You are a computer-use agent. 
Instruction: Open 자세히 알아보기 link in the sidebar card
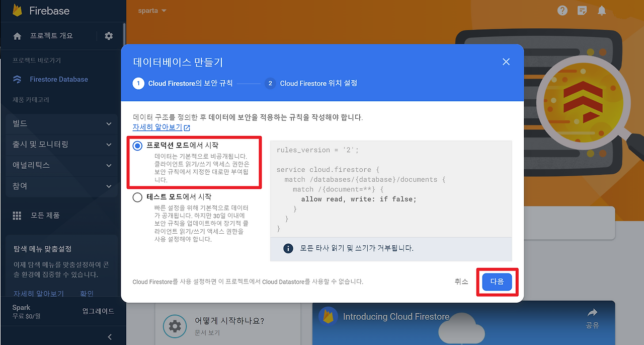[x=39, y=294]
